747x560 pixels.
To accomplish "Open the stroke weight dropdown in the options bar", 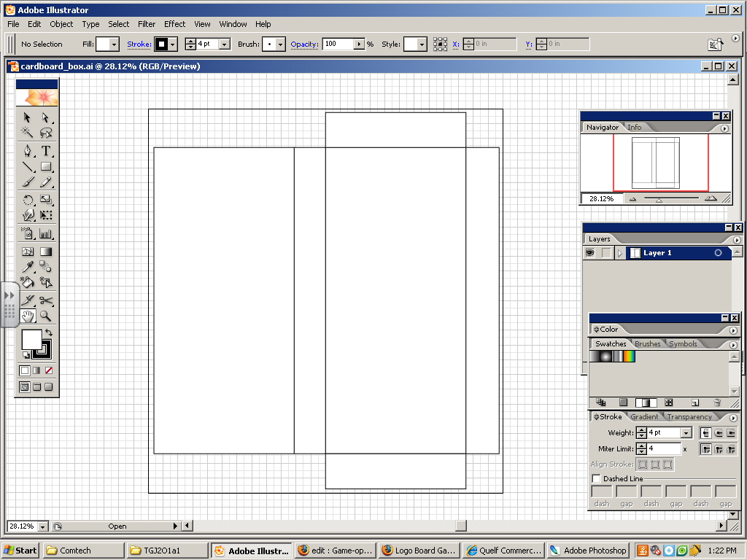I will point(224,44).
